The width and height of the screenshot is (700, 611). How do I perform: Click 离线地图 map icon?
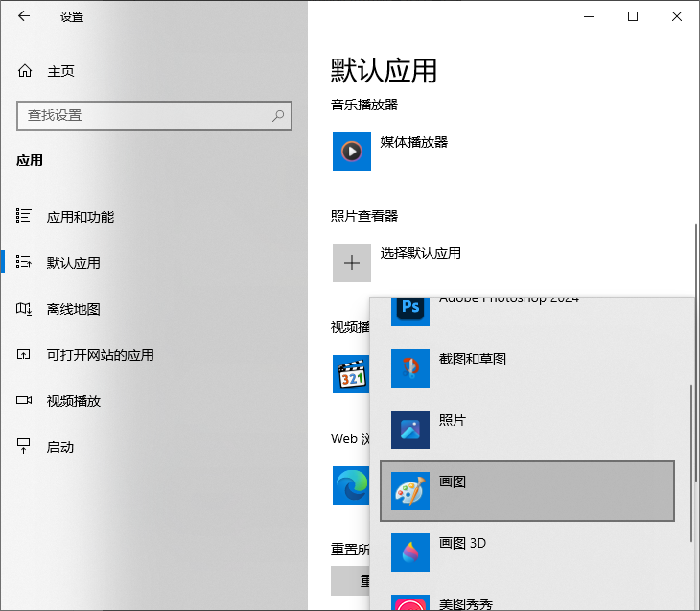click(x=24, y=308)
